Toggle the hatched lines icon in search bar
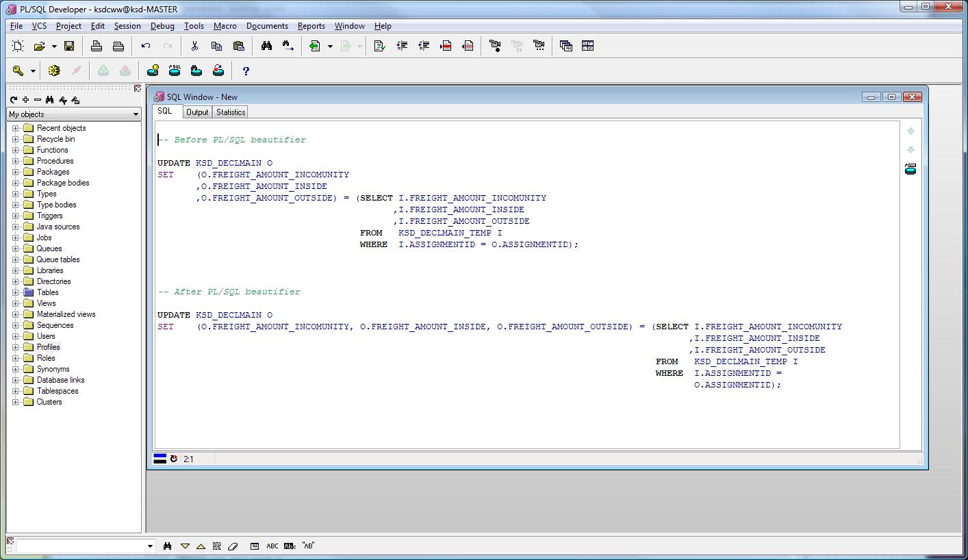The image size is (968, 560). point(217,546)
